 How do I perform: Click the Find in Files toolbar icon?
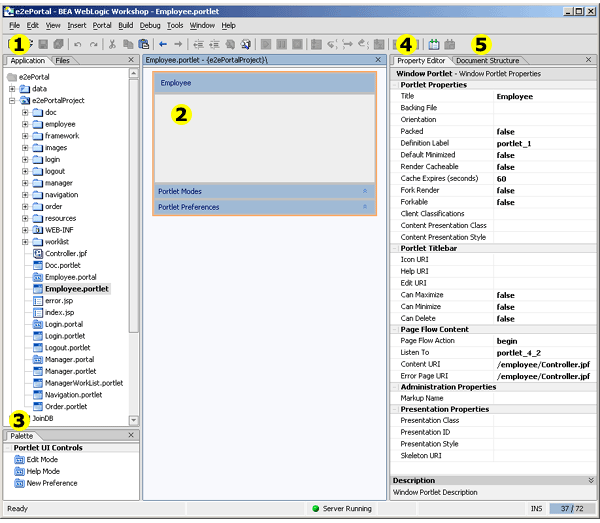pos(246,44)
